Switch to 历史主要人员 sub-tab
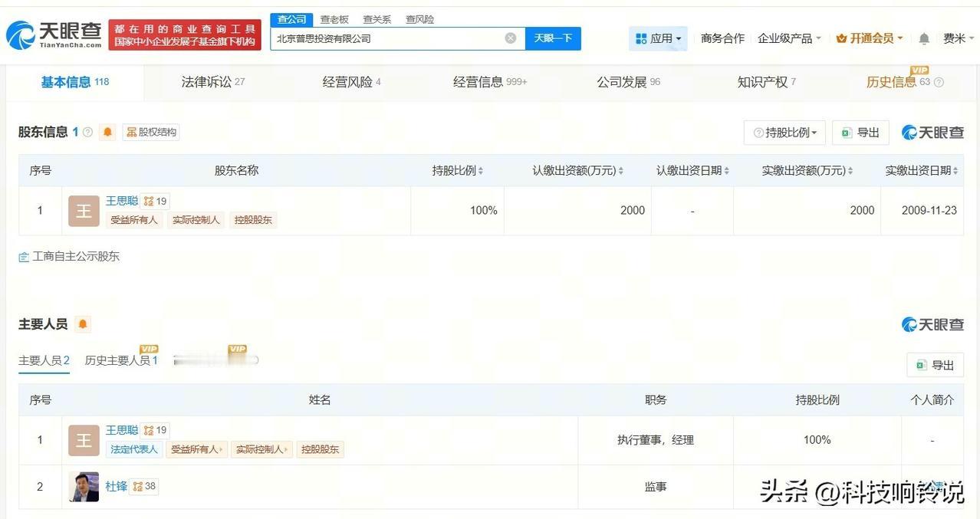This screenshot has width=980, height=519. (121, 360)
